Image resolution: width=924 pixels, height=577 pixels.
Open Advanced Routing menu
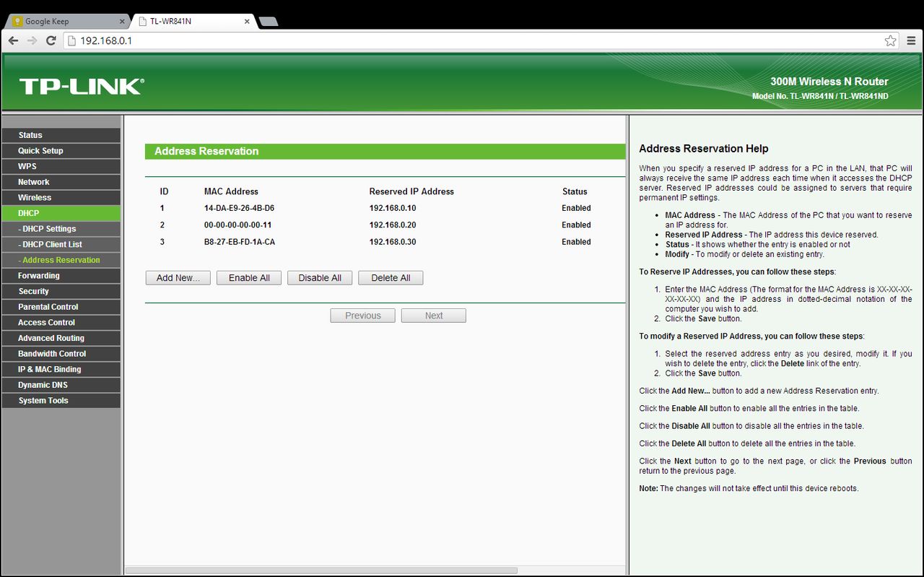pyautogui.click(x=61, y=338)
